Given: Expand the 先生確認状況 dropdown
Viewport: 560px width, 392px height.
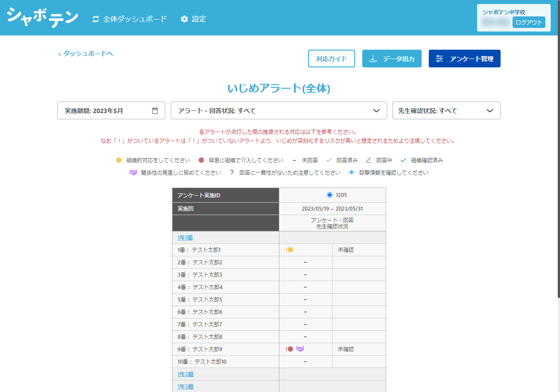Looking at the screenshot, I should (446, 110).
